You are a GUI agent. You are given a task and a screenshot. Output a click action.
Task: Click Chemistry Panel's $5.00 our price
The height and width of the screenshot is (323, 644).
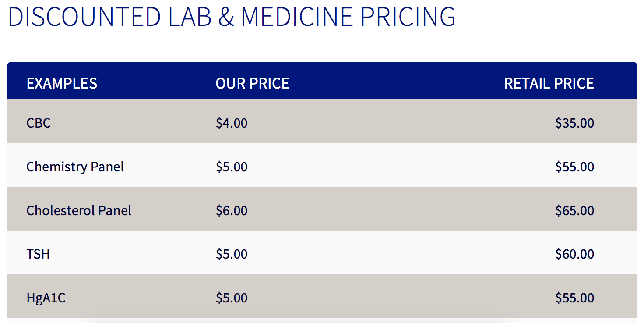click(x=232, y=167)
